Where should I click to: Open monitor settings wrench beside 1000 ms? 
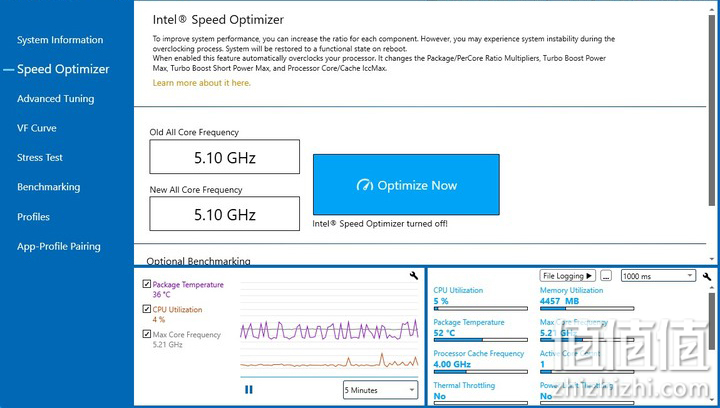click(707, 276)
